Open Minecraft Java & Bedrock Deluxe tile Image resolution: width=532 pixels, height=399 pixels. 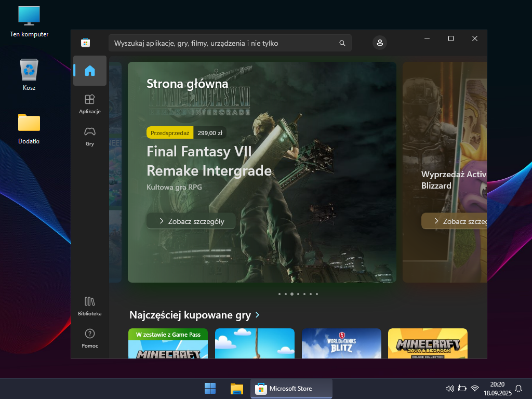pos(428,344)
